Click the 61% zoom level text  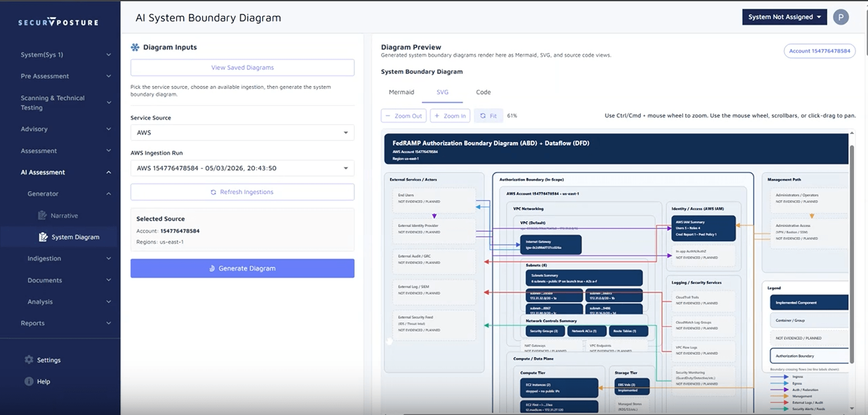[512, 116]
